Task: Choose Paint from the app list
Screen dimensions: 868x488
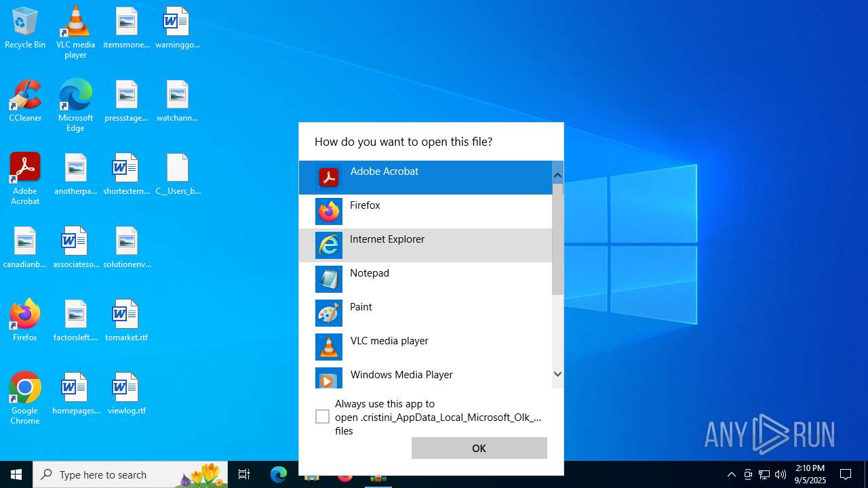Action: click(426, 313)
